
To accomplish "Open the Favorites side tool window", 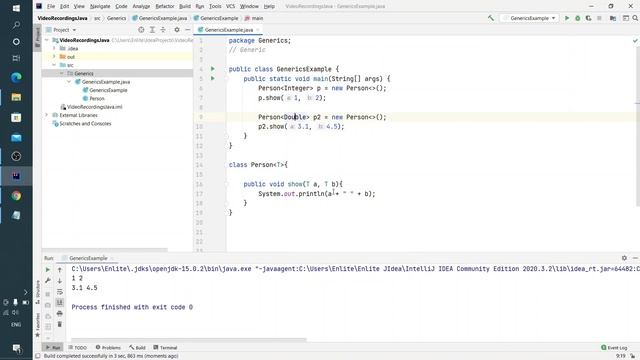I will (38, 324).
